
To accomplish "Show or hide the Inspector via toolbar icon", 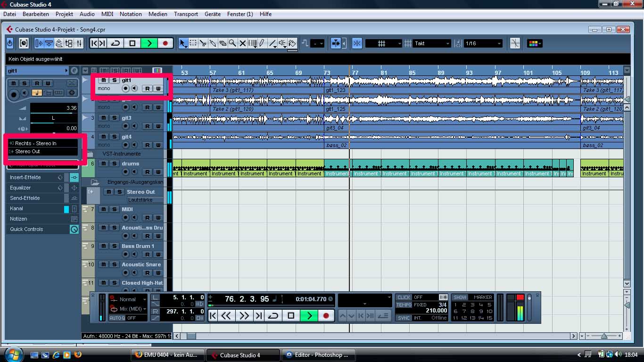I will pyautogui.click(x=39, y=43).
